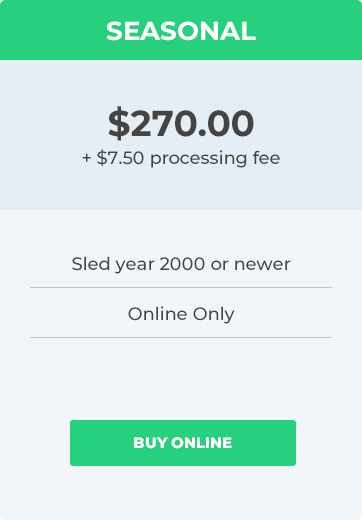Screen dimensions: 362x520
Task: Click the plus sign before the fee
Action: (87, 158)
